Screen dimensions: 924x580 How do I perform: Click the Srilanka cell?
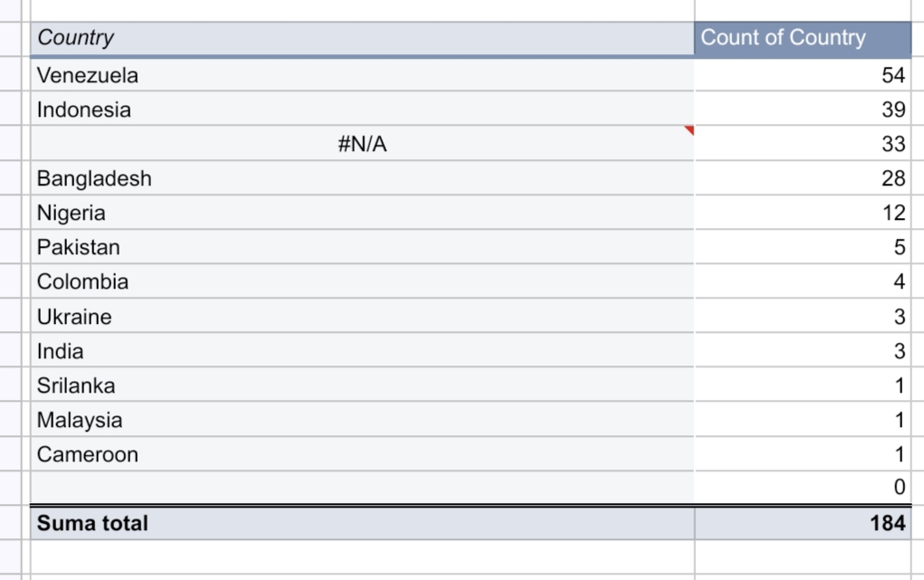[362, 385]
